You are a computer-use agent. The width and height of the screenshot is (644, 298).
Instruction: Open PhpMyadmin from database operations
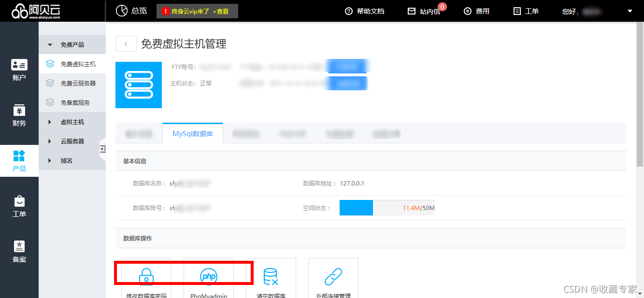[x=208, y=277]
